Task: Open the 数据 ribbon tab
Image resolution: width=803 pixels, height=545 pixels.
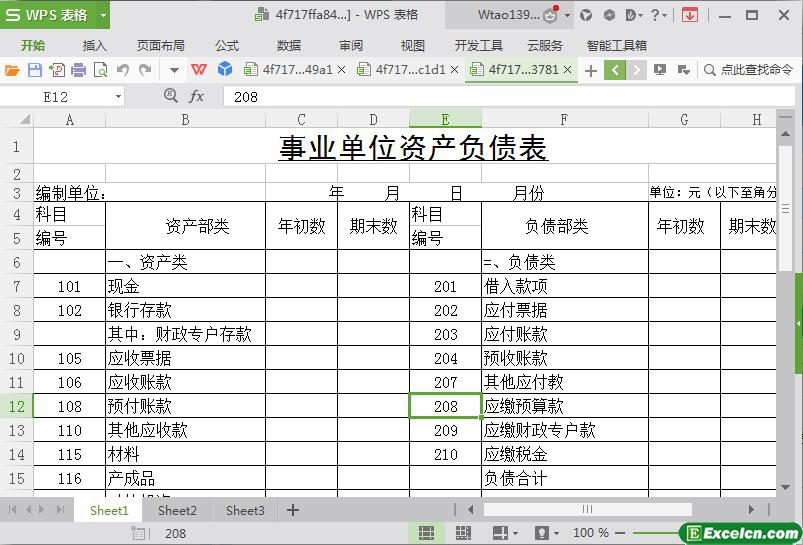Action: click(x=289, y=45)
